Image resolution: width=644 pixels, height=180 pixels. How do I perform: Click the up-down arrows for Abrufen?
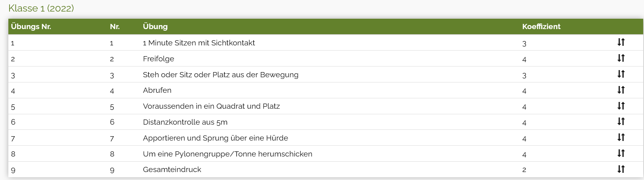[x=621, y=90]
